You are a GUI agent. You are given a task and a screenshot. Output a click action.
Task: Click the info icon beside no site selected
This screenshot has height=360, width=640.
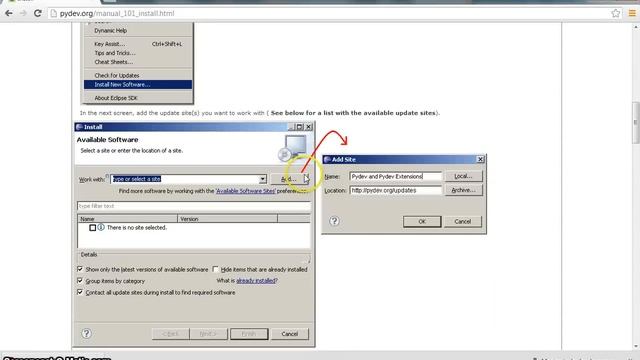(101, 227)
